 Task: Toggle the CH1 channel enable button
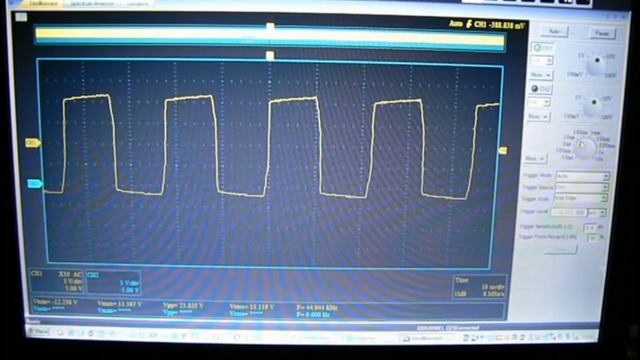543,48
